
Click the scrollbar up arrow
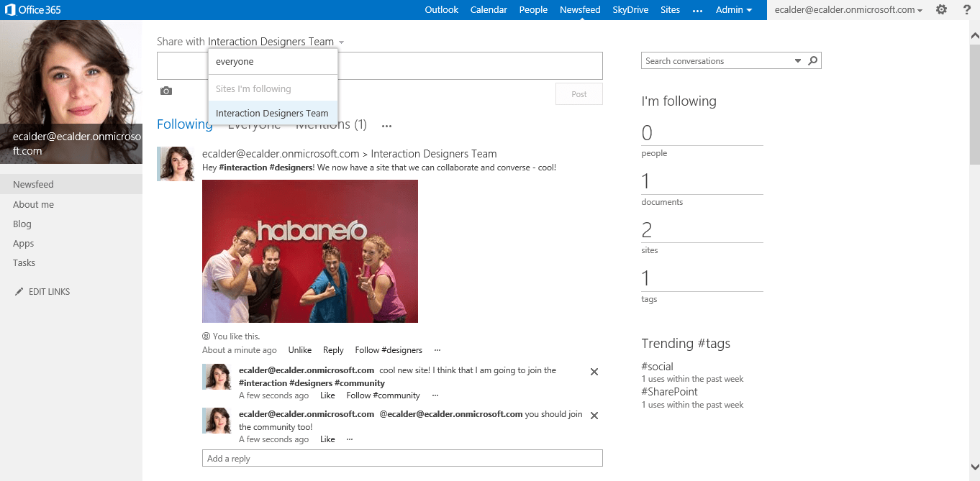click(974, 35)
